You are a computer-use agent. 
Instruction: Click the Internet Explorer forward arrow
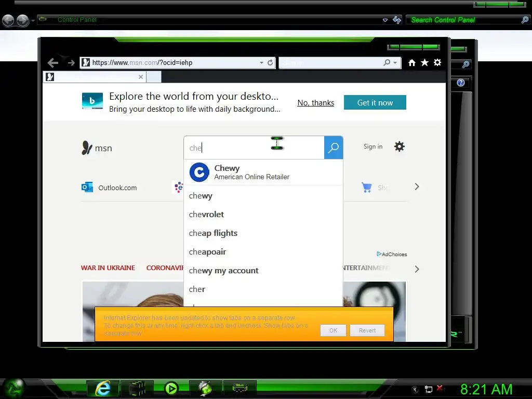tap(71, 63)
